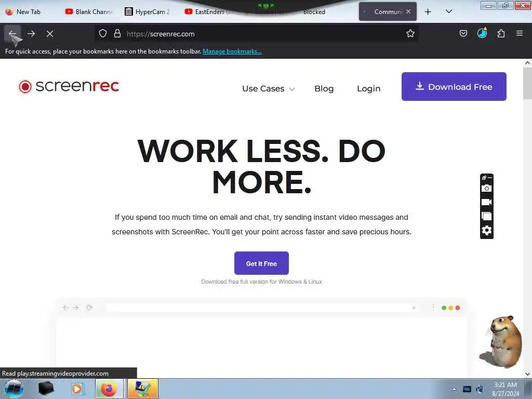Image resolution: width=532 pixels, height=399 pixels.
Task: Click Download free full version text
Action: pos(261,282)
